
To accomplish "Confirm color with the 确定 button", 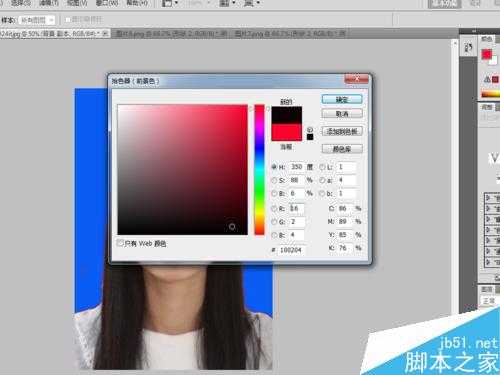I will (342, 99).
